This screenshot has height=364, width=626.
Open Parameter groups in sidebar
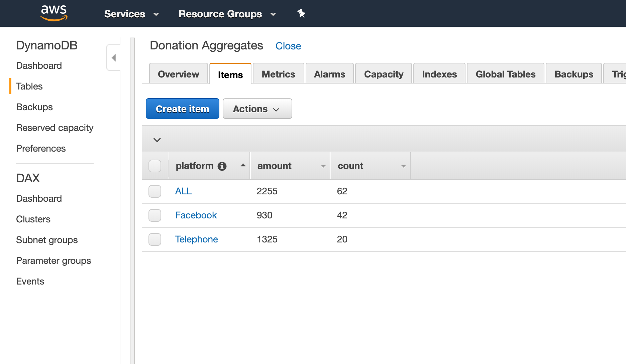(x=54, y=260)
